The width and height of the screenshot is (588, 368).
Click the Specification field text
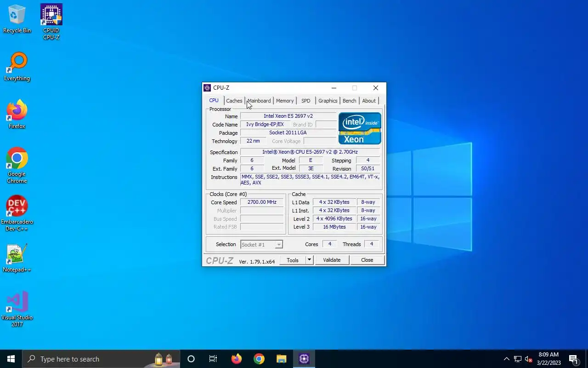pos(310,152)
